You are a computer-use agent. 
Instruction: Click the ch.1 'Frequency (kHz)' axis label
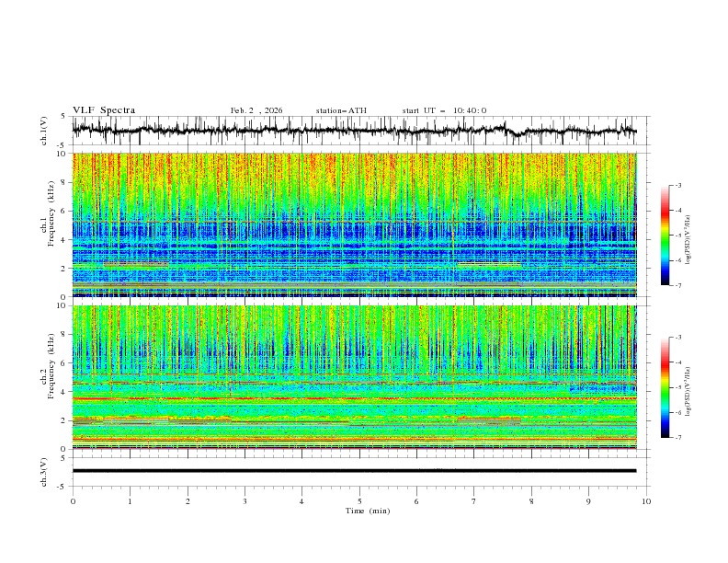[51, 214]
